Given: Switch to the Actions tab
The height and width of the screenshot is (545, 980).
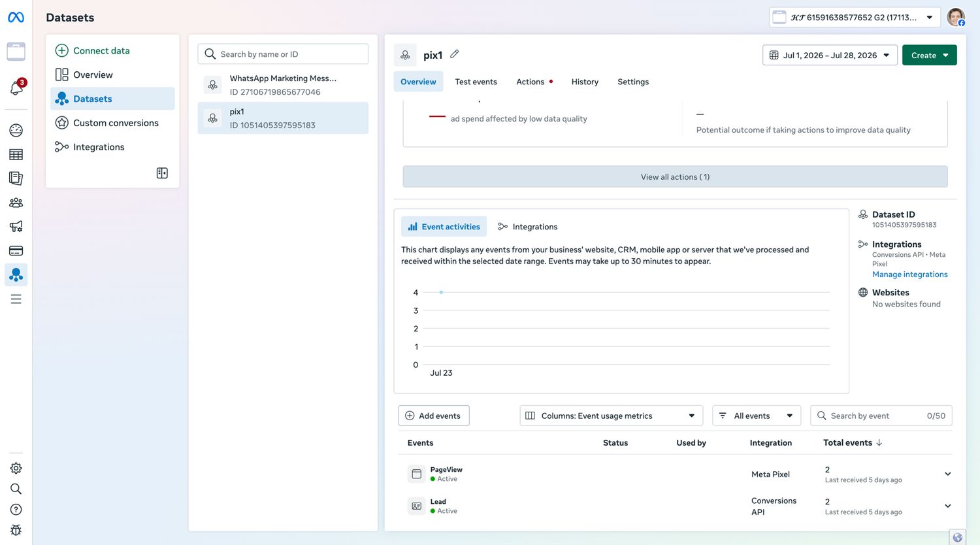Looking at the screenshot, I should pos(534,82).
